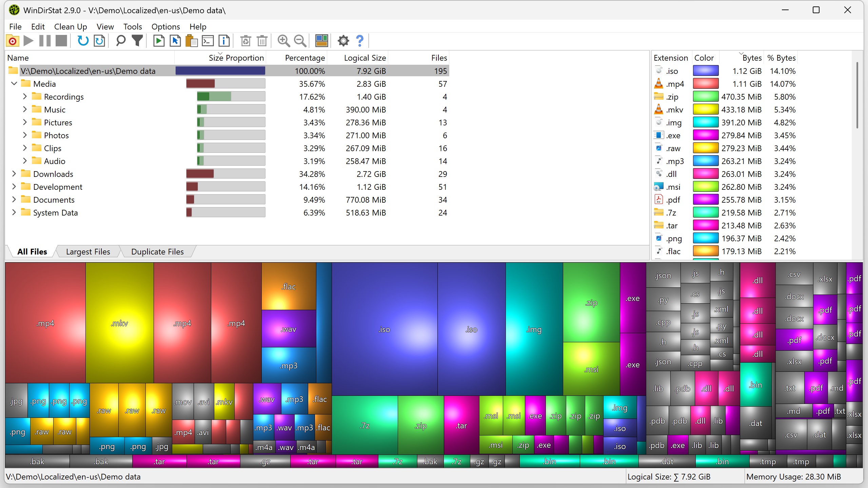Expand the Photos folder
The height and width of the screenshot is (488, 868).
[25, 135]
